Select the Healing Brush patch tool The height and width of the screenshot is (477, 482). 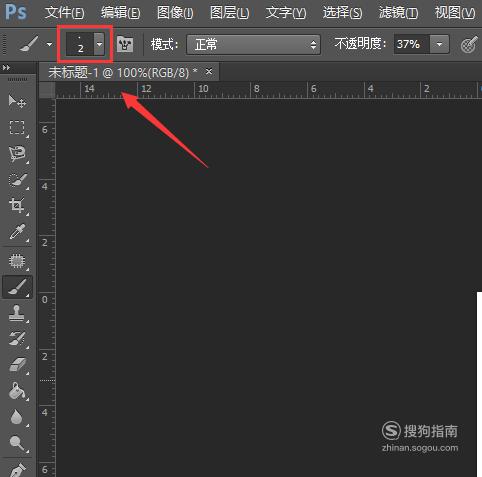click(x=17, y=261)
